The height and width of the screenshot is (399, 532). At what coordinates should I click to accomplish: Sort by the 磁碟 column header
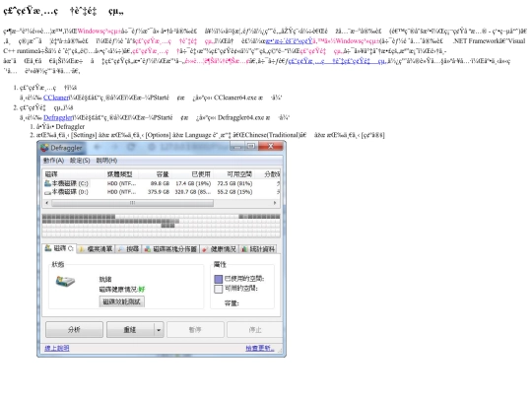pos(74,174)
